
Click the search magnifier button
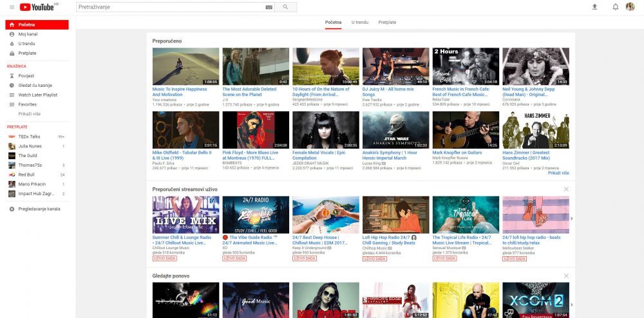pos(285,7)
